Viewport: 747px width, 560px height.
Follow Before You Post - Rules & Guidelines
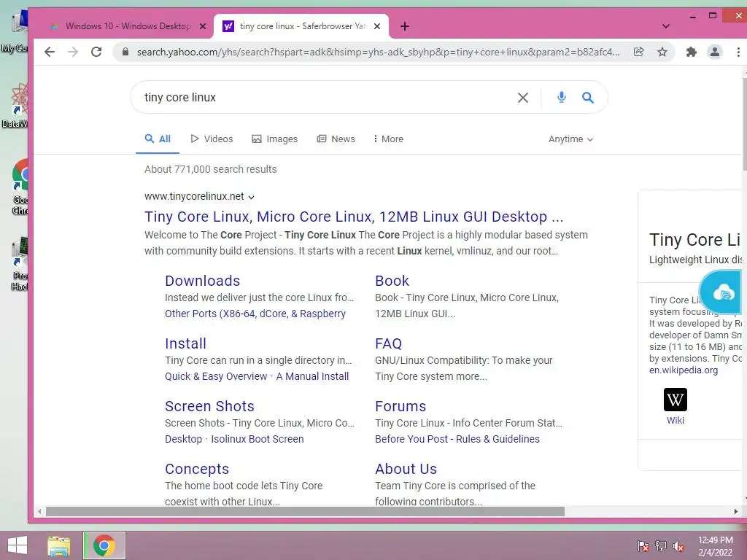click(x=457, y=440)
